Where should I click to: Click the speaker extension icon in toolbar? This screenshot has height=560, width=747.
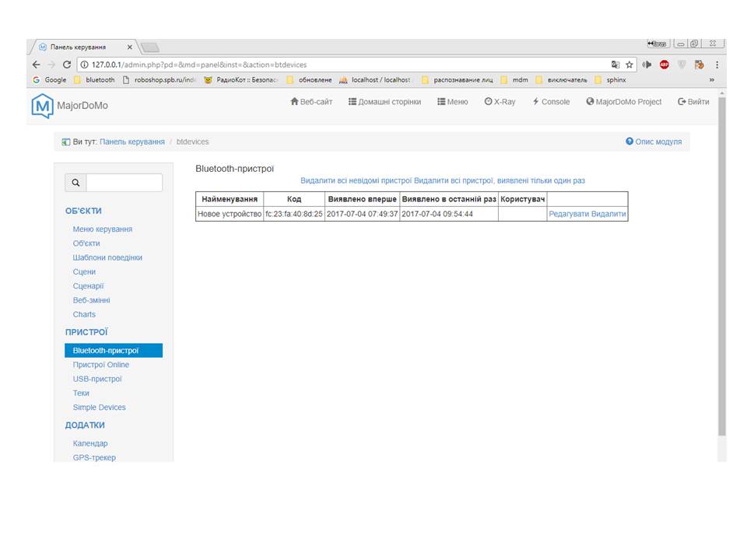[x=647, y=65]
